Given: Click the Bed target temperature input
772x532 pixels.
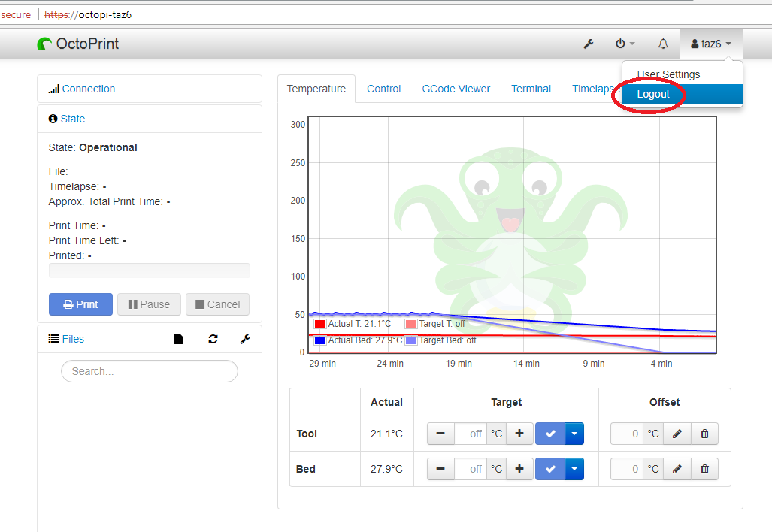Looking at the screenshot, I should (x=471, y=469).
